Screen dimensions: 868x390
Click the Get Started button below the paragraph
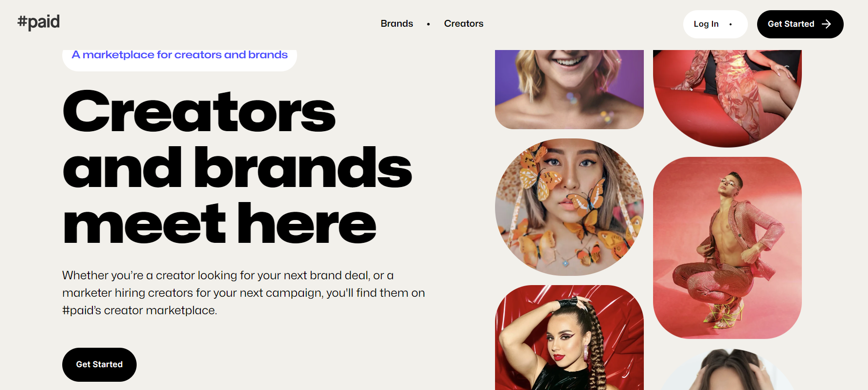[99, 364]
